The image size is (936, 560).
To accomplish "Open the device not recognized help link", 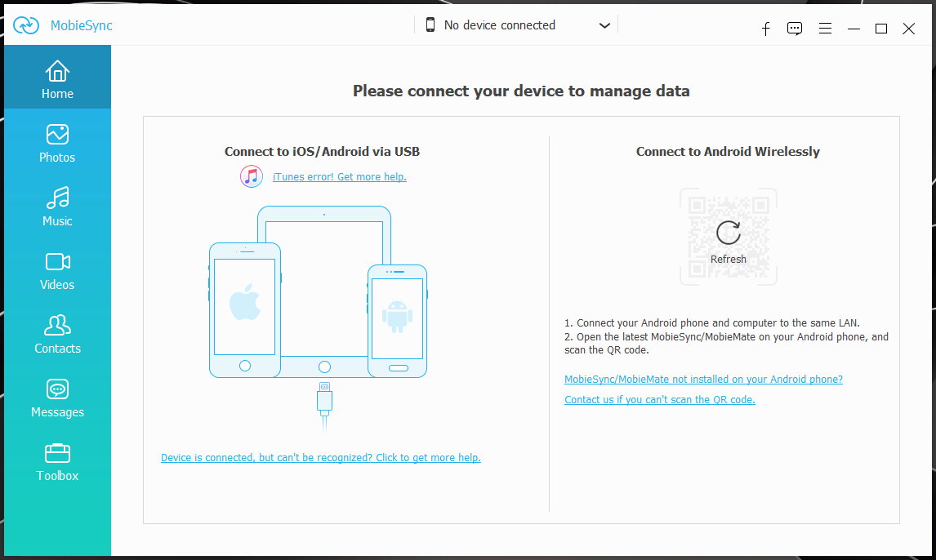I will click(x=321, y=458).
